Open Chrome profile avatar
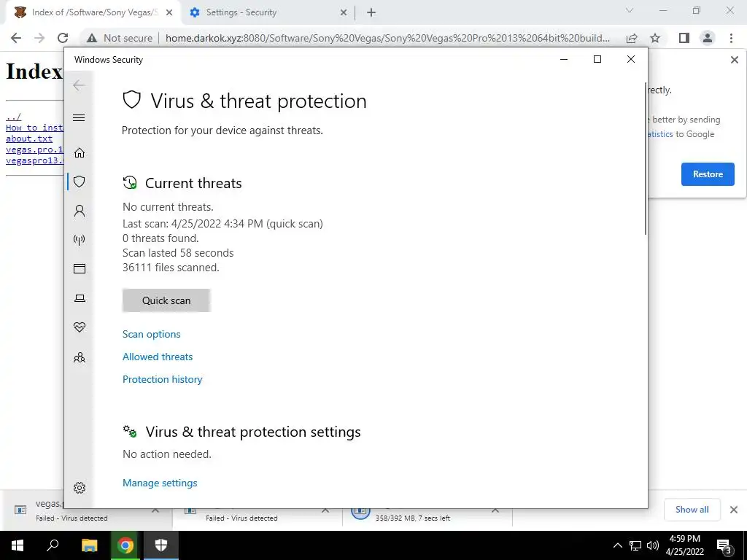 pyautogui.click(x=708, y=38)
